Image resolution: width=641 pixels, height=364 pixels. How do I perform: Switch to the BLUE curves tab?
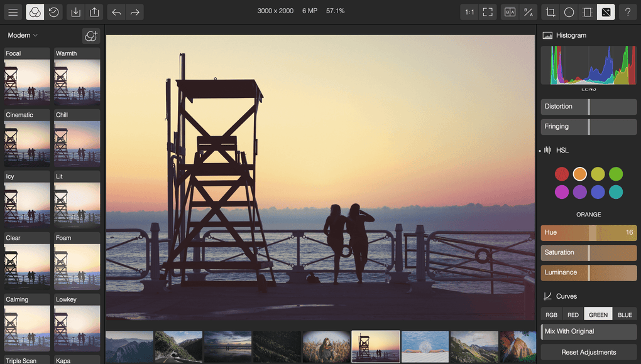[625, 314]
